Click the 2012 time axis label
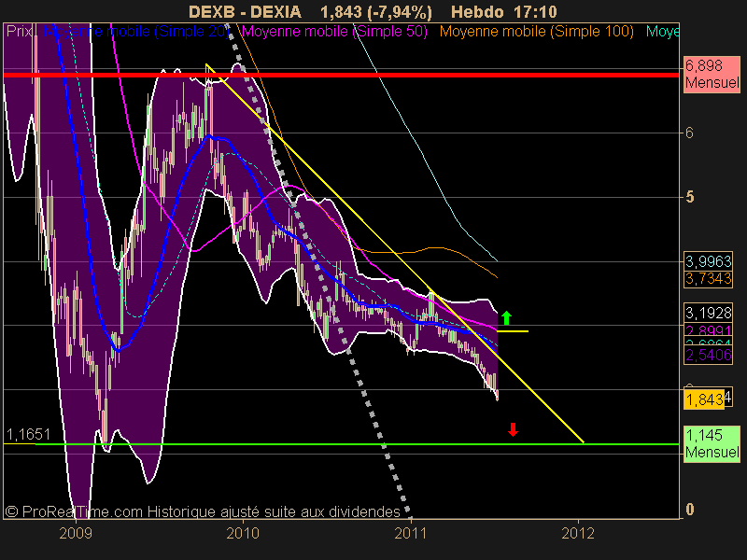This screenshot has width=747, height=560. (578, 533)
